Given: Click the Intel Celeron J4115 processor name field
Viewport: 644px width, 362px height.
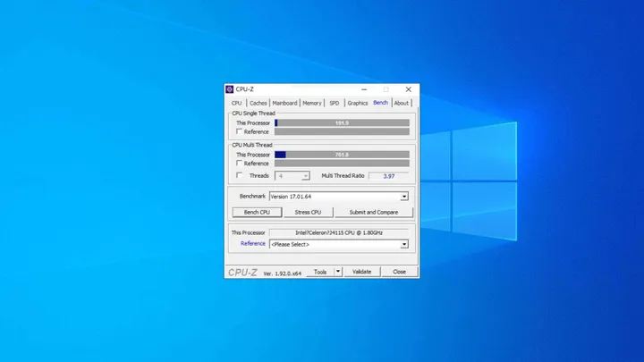Looking at the screenshot, I should [339, 232].
